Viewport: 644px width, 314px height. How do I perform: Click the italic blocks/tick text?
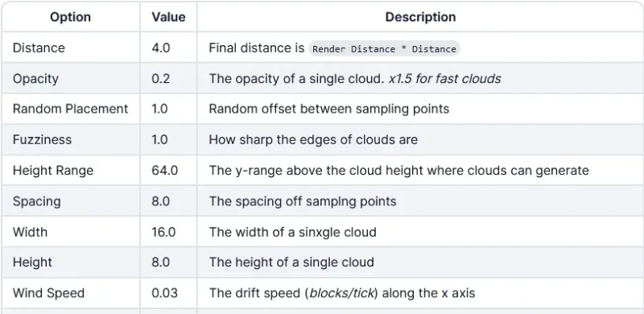[x=342, y=293]
